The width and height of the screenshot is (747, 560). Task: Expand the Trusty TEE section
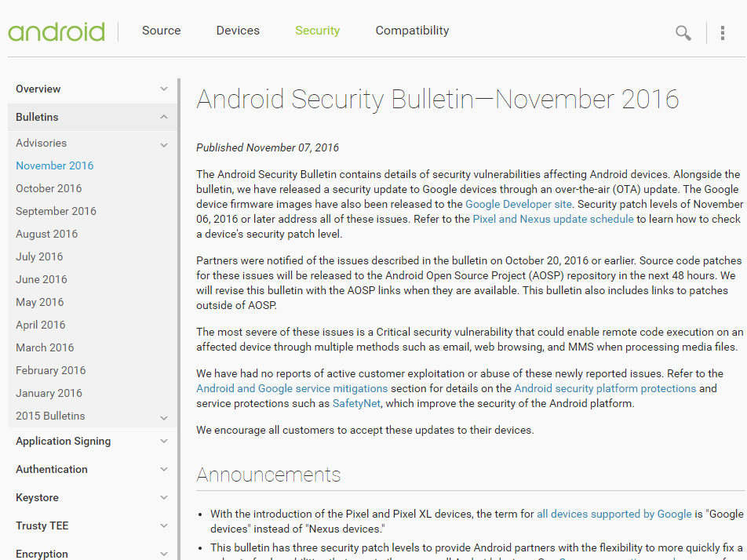point(164,526)
